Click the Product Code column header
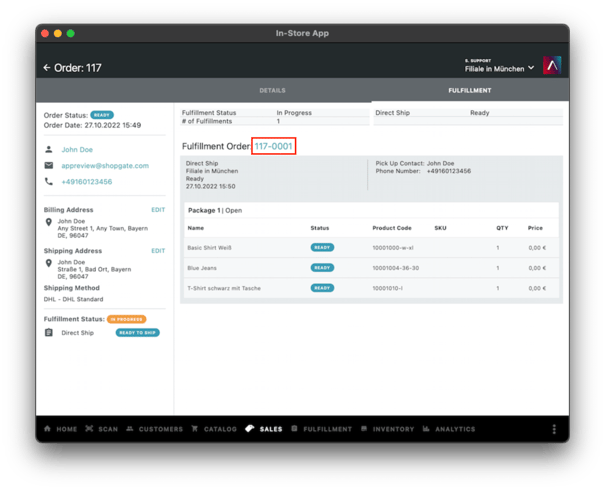This screenshot has height=490, width=605. (x=392, y=228)
